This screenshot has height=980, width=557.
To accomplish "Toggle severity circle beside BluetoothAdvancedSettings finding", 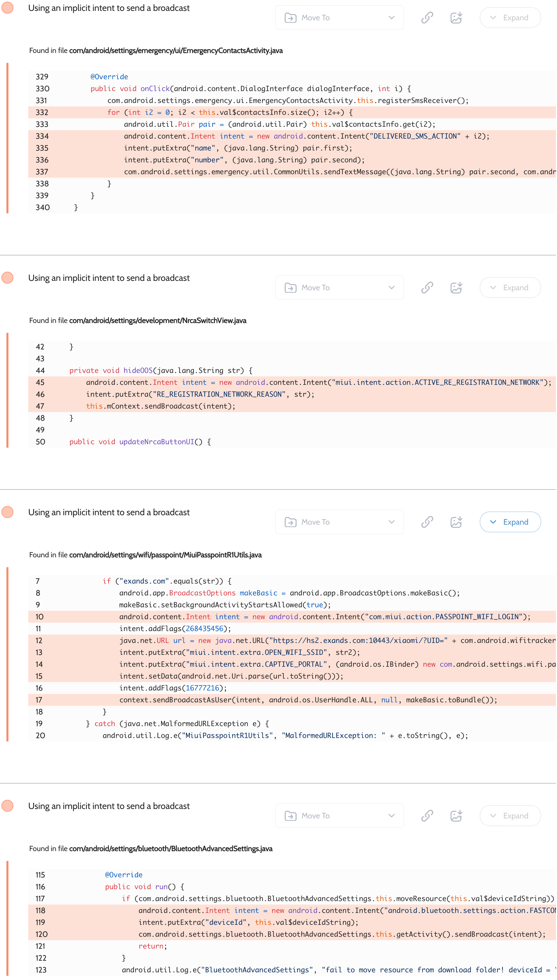I will 8,806.
